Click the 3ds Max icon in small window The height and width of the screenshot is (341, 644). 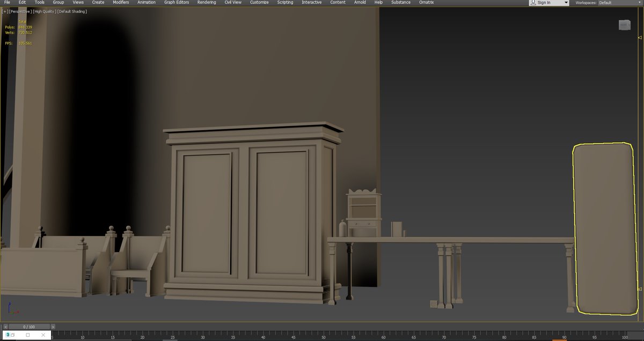[8, 335]
